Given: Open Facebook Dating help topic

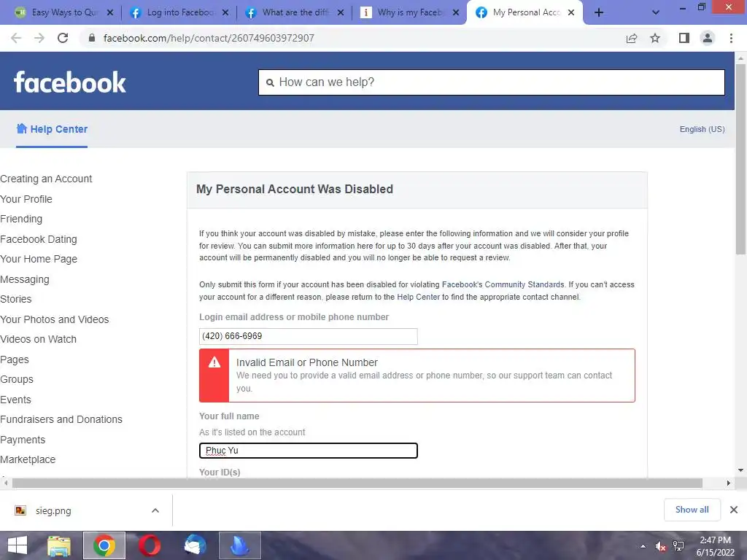Looking at the screenshot, I should point(39,239).
